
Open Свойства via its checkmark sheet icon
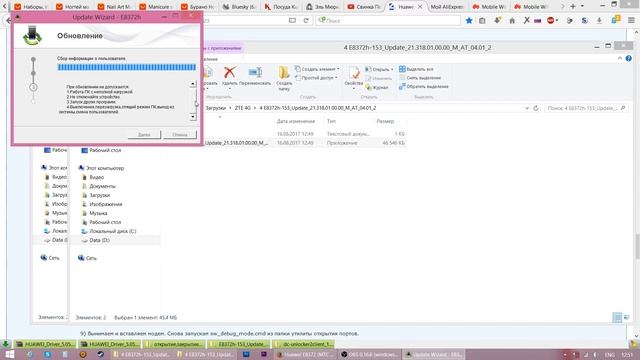point(354,73)
